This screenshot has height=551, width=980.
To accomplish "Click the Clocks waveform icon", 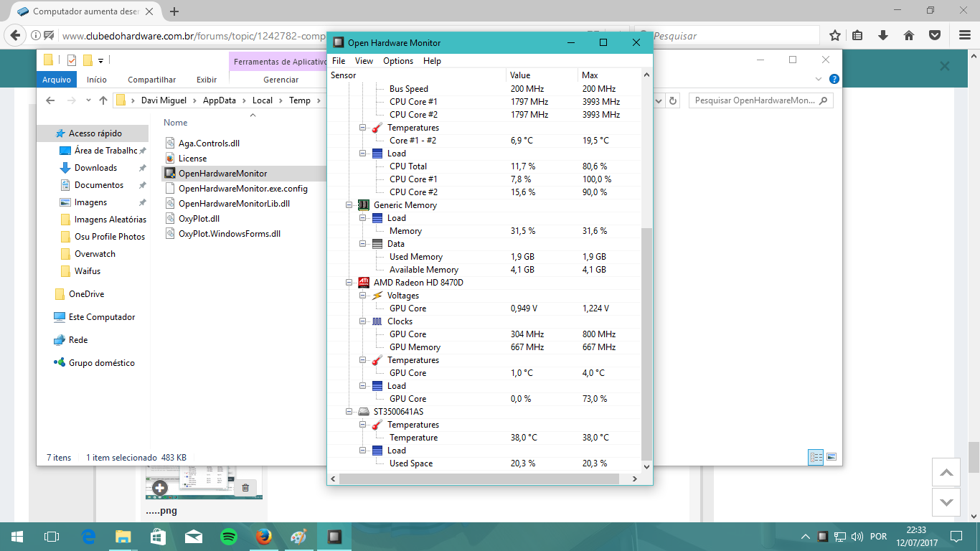I will pyautogui.click(x=377, y=321).
